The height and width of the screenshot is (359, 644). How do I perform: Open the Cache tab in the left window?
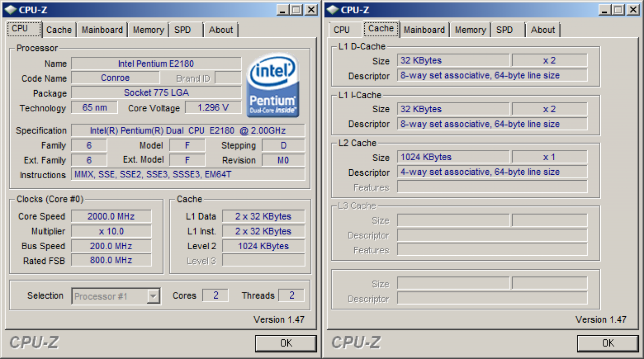(x=59, y=30)
